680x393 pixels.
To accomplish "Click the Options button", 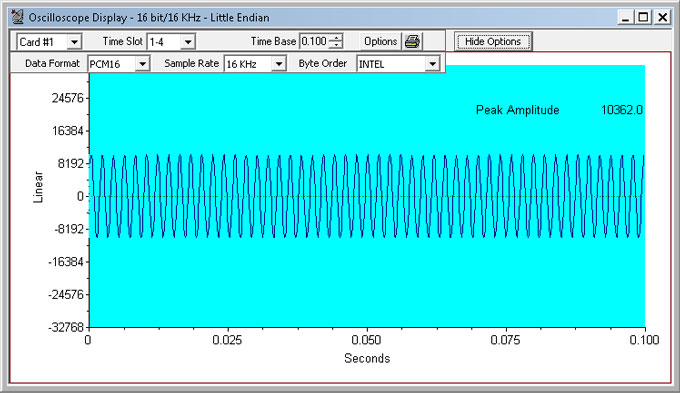I will click(x=380, y=42).
